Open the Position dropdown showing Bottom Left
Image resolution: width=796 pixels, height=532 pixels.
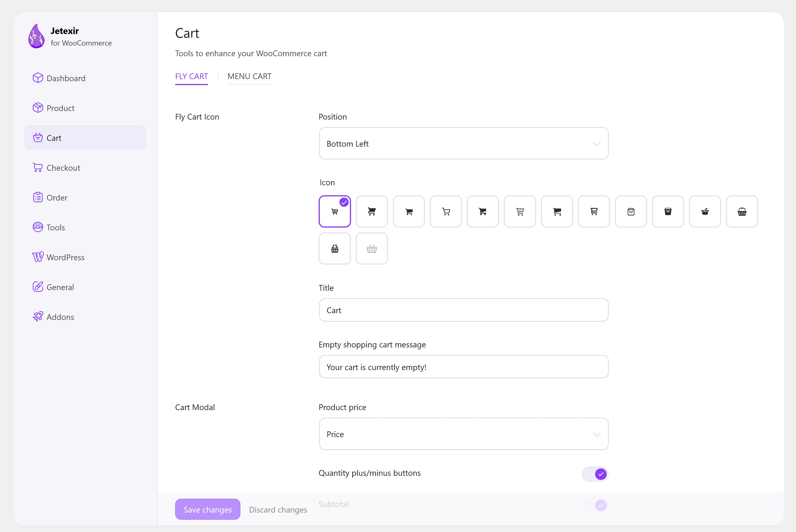tap(464, 143)
